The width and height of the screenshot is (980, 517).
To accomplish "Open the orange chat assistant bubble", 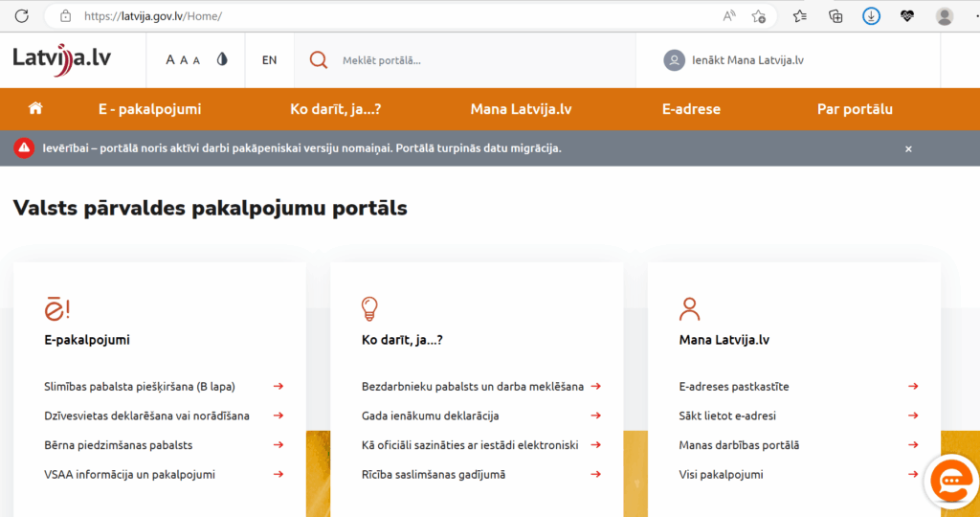I will point(951,481).
